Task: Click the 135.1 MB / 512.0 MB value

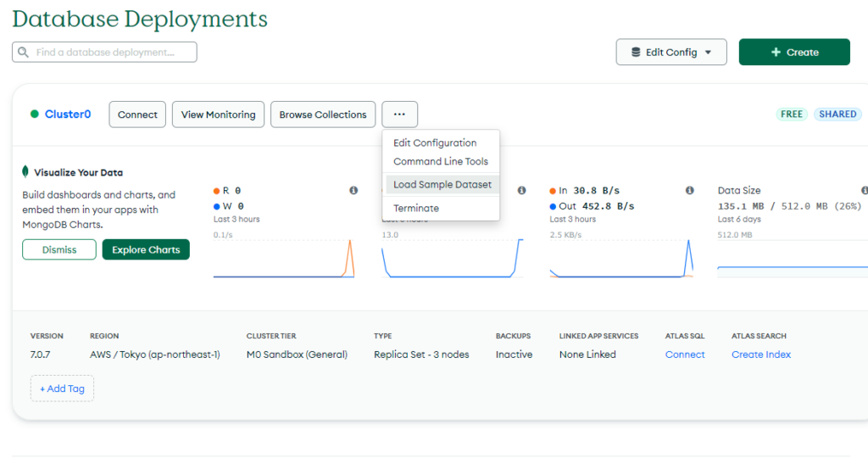Action: pos(790,206)
